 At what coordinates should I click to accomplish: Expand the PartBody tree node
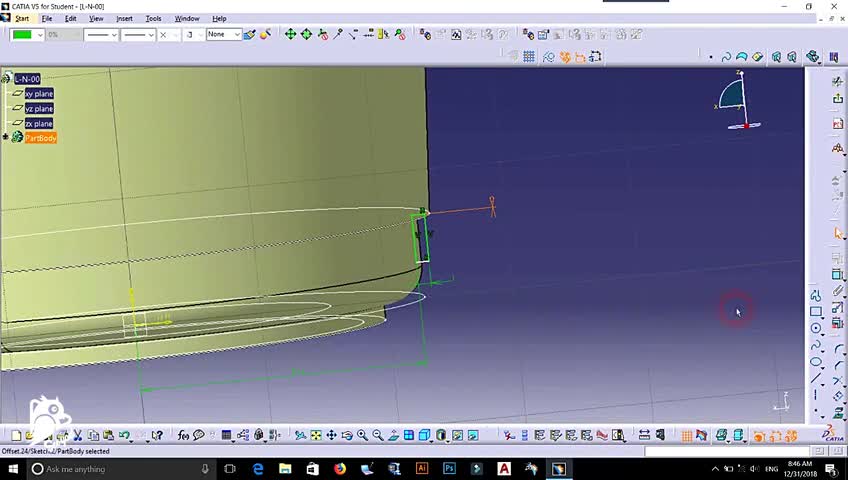click(5, 137)
